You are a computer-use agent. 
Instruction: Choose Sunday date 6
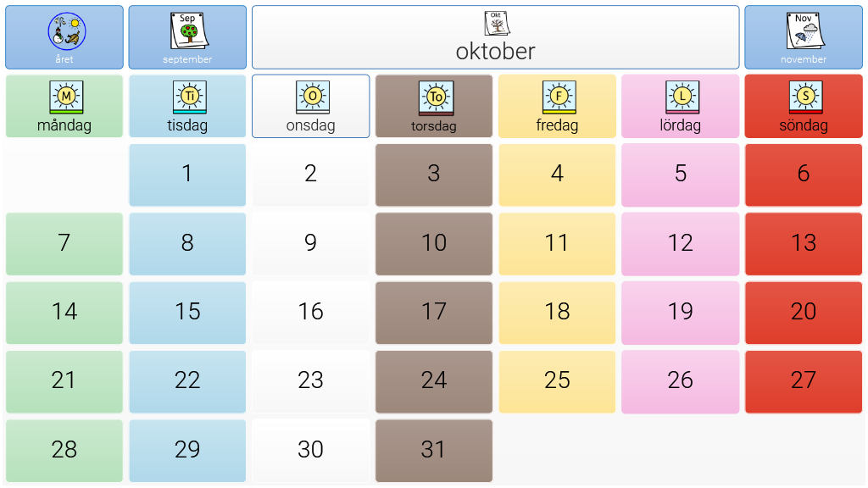point(804,175)
